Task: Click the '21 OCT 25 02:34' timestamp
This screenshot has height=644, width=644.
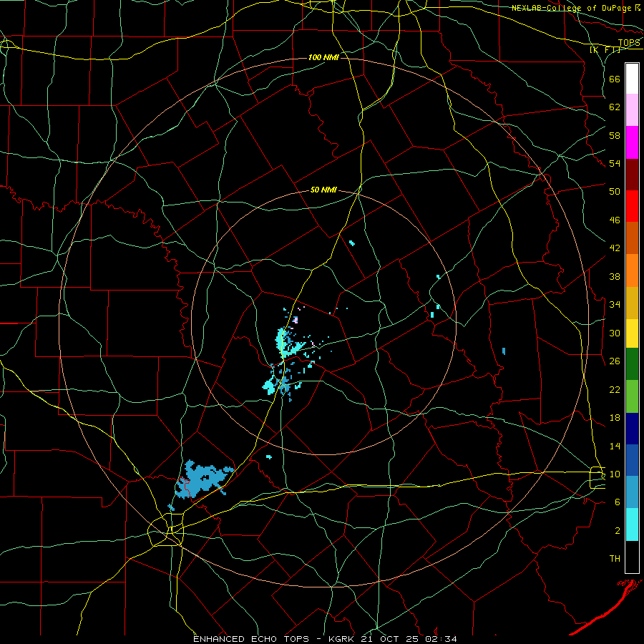Action: [409, 639]
